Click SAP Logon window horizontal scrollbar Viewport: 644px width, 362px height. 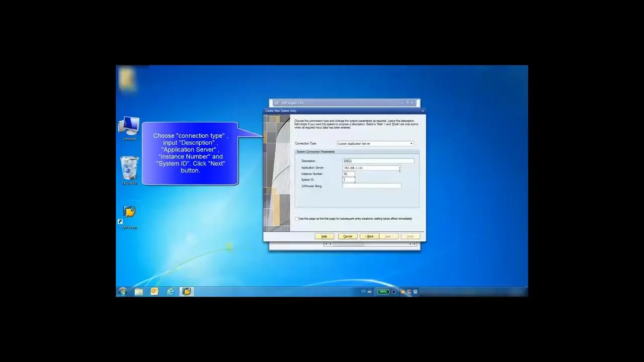point(371,244)
